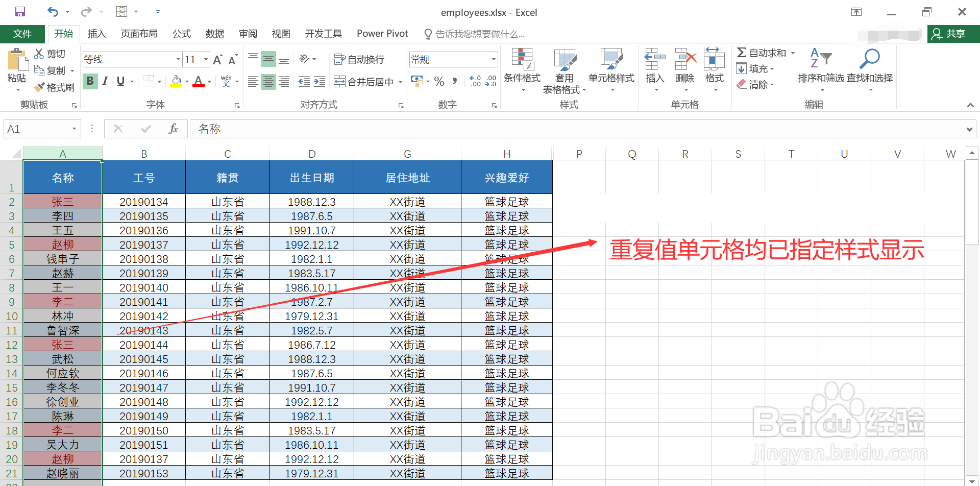Click the Copy button
The image size is (980, 486).
pyautogui.click(x=50, y=70)
